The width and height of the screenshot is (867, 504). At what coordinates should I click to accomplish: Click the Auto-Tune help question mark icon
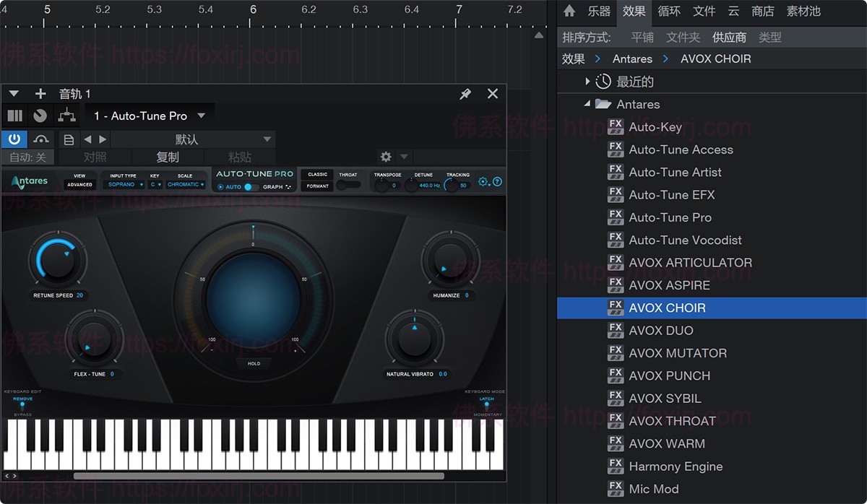tap(497, 182)
